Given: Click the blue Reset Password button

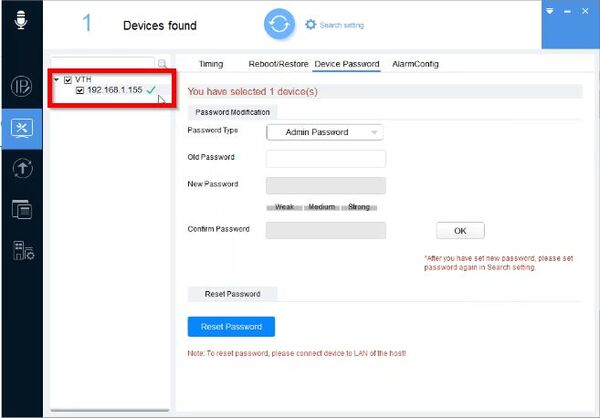Looking at the screenshot, I should coord(231,327).
